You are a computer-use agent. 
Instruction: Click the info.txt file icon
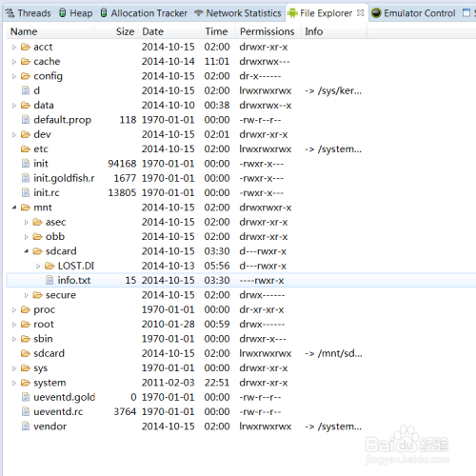pyautogui.click(x=50, y=280)
